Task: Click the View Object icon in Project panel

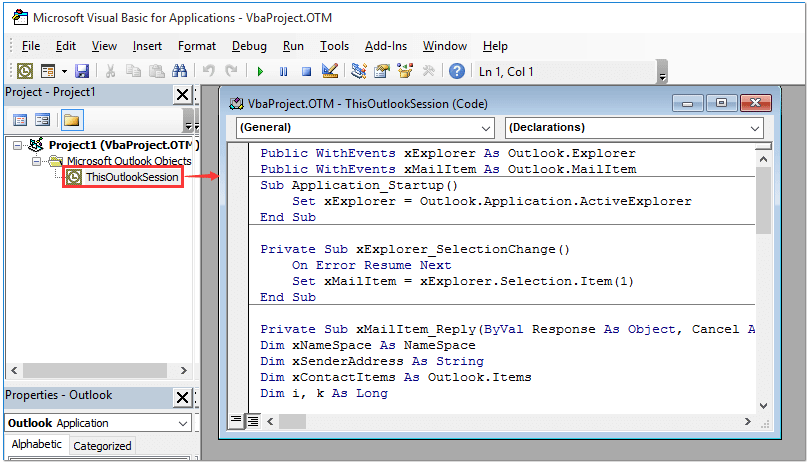Action: pyautogui.click(x=43, y=120)
